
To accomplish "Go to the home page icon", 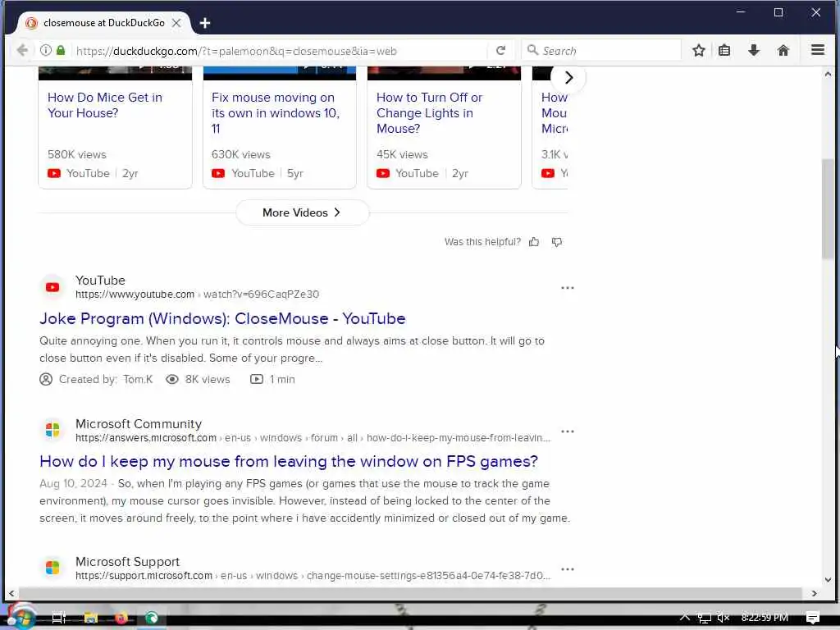I will coord(783,50).
